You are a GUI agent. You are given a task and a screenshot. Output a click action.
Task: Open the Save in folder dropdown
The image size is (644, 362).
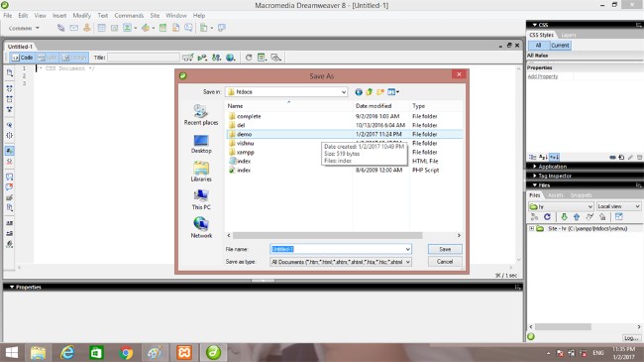click(x=286, y=91)
